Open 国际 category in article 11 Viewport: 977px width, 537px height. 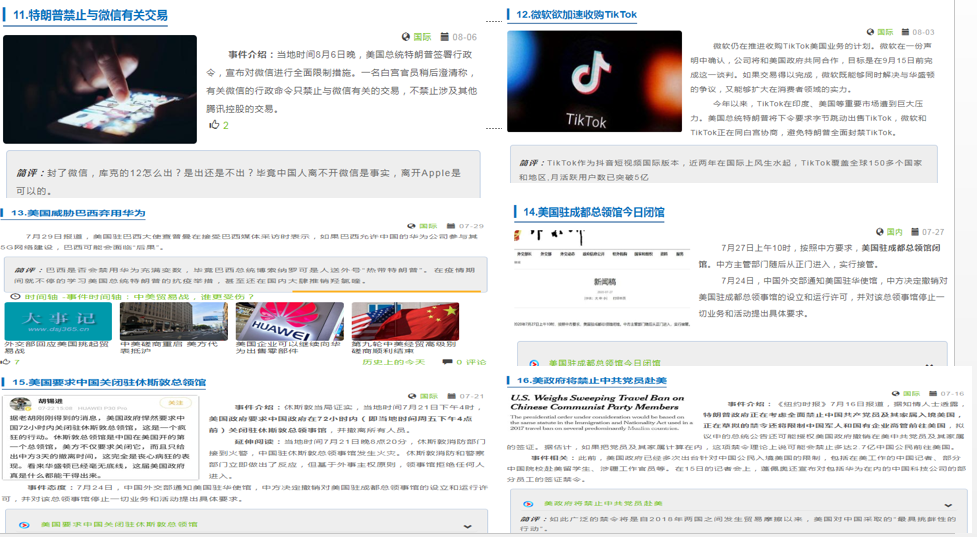(x=422, y=37)
